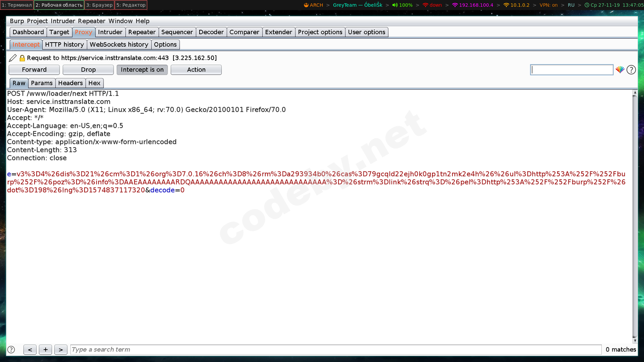Drop the intercepted request

pos(88,70)
